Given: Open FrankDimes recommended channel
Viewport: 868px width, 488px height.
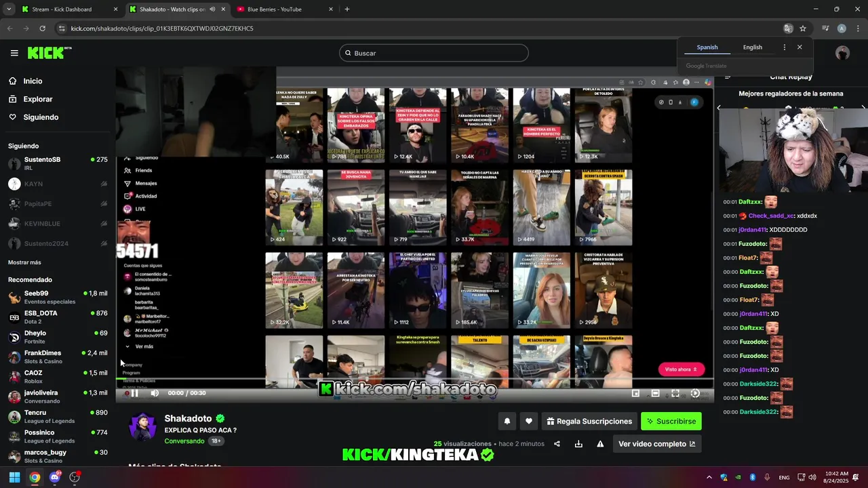Looking at the screenshot, I should pyautogui.click(x=58, y=357).
